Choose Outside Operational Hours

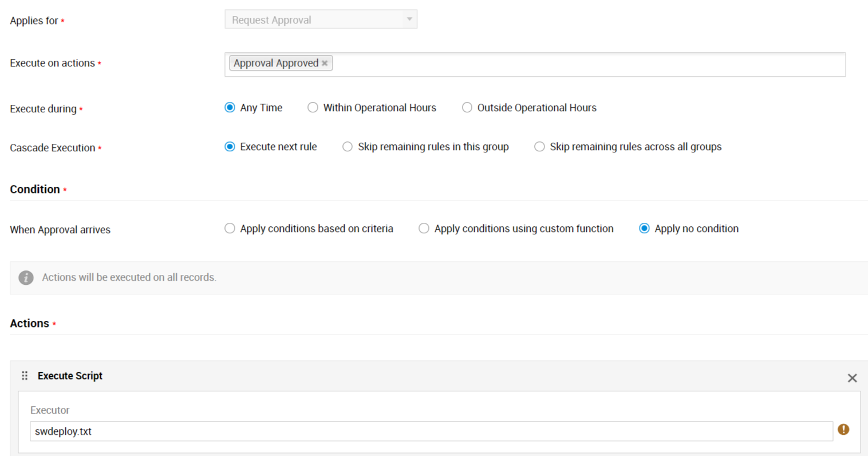(x=467, y=108)
